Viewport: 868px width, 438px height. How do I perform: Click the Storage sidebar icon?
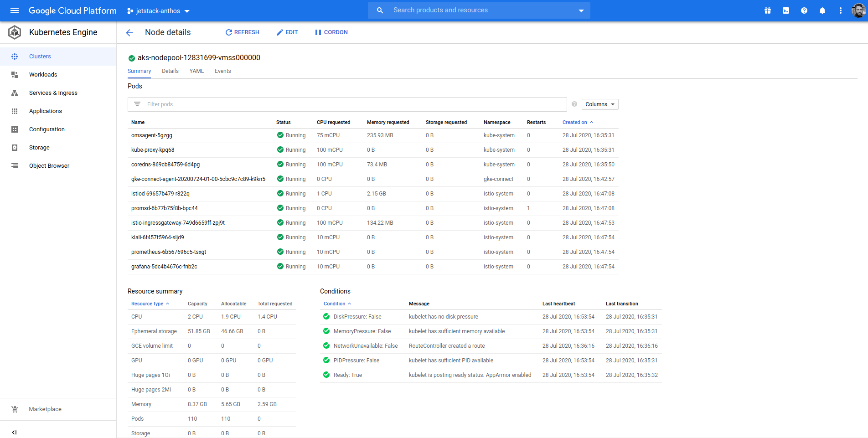(15, 148)
